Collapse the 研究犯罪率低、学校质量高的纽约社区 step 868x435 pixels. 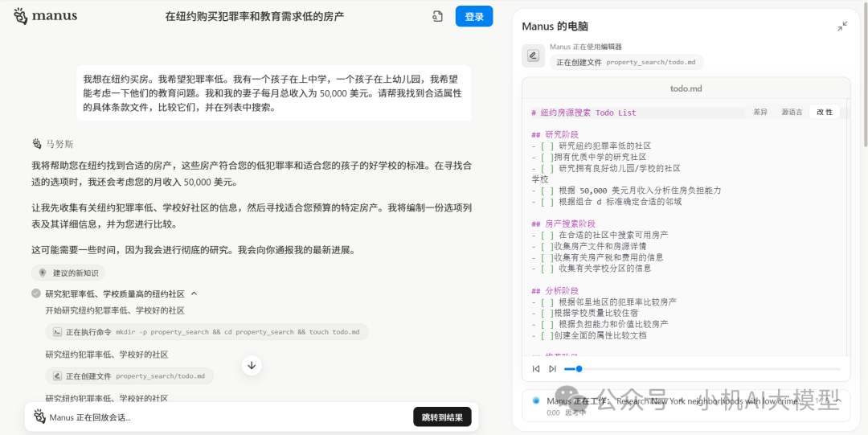click(194, 293)
